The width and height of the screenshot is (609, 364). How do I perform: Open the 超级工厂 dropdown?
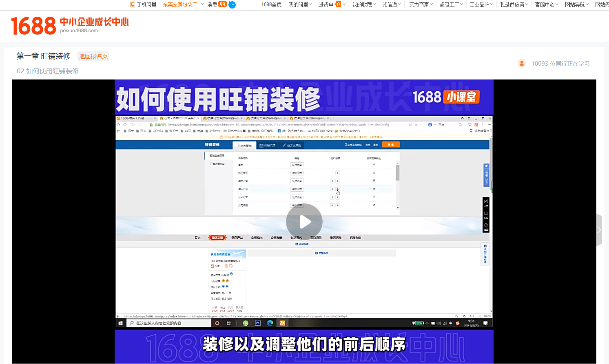click(451, 4)
